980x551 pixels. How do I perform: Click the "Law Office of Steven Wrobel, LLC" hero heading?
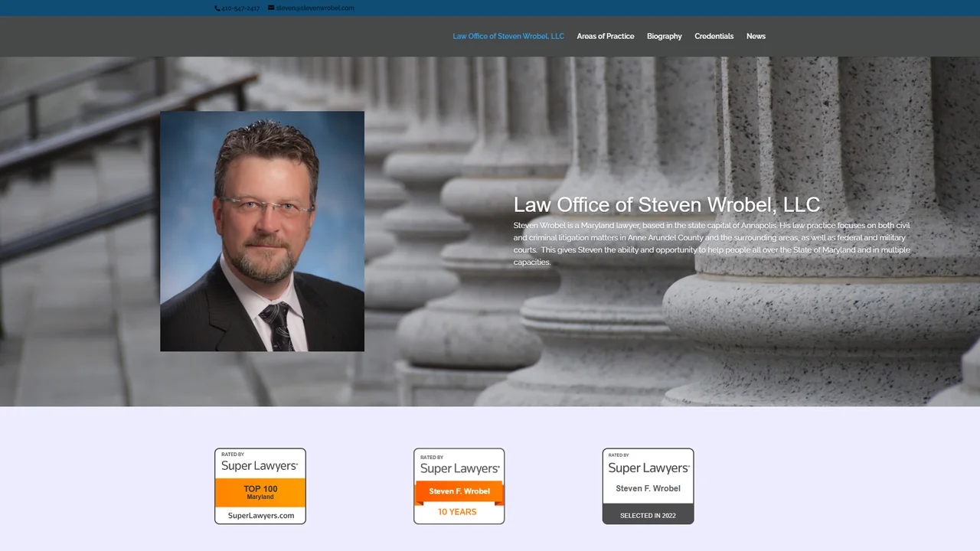(667, 204)
